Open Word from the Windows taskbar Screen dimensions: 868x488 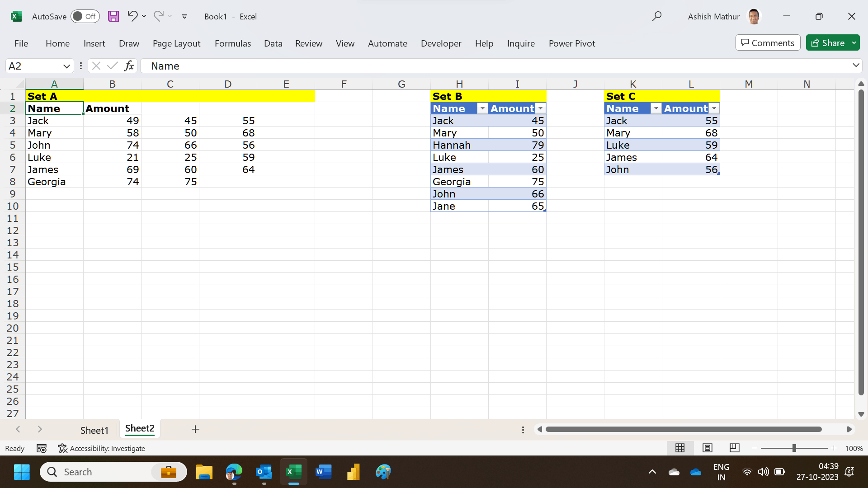tap(324, 472)
